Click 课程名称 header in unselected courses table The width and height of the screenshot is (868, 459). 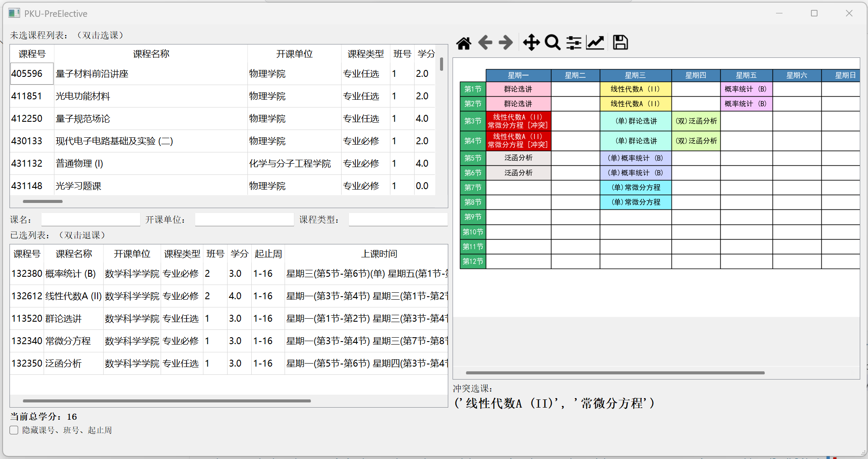tap(151, 54)
